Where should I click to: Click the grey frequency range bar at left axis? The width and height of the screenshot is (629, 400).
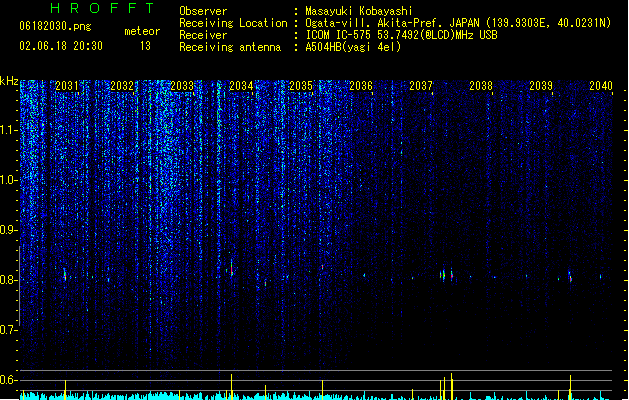pos(19,286)
